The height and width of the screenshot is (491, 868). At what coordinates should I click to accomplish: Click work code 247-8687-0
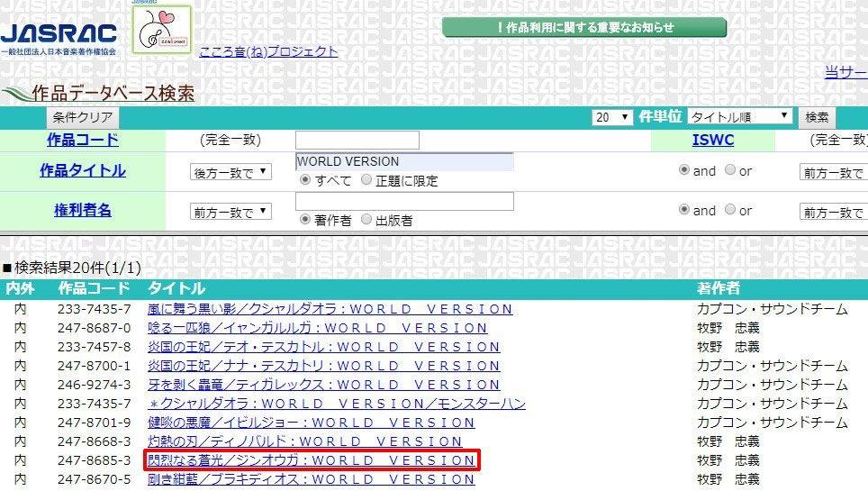coord(95,328)
